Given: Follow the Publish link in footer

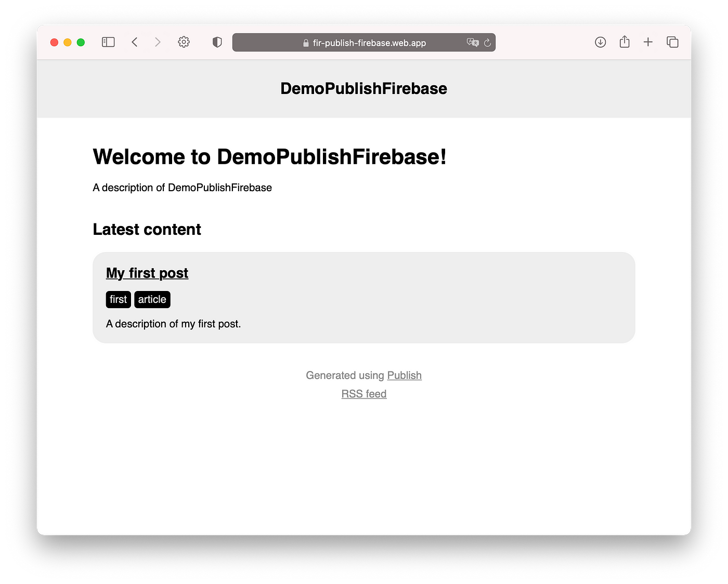Looking at the screenshot, I should 405,375.
